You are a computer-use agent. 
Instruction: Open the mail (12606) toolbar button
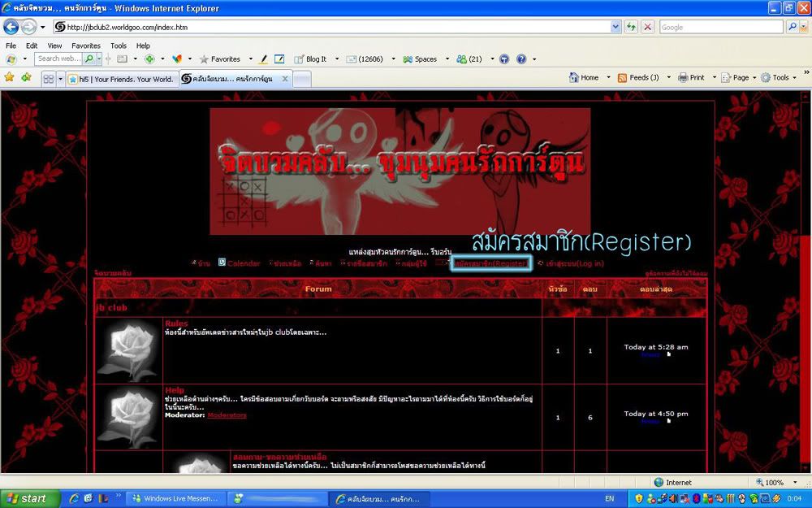(x=365, y=59)
